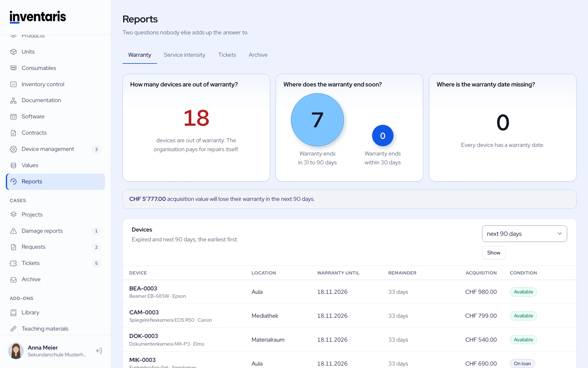Click the ACQUISITION column header

(481, 273)
